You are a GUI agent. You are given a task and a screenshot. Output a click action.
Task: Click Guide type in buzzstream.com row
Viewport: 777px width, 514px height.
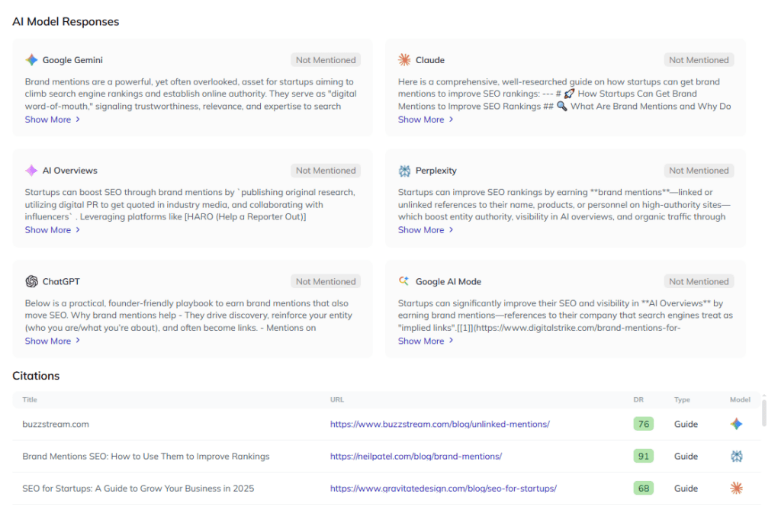(x=686, y=424)
